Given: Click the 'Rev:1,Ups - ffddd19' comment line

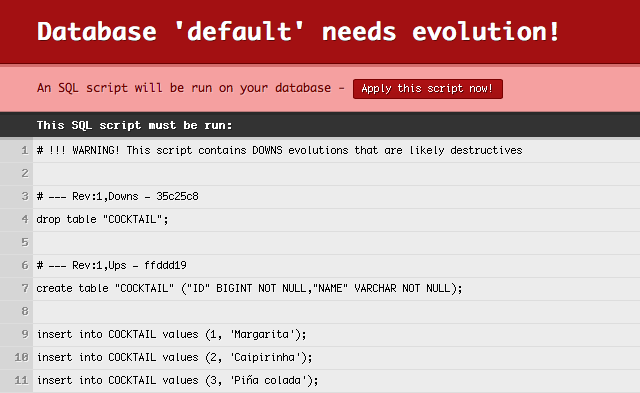Looking at the screenshot, I should click(x=111, y=266).
